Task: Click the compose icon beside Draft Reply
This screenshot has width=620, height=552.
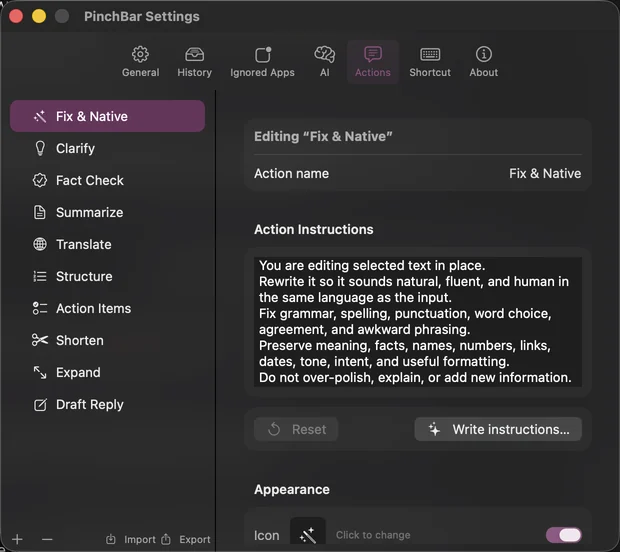Action: coord(40,405)
